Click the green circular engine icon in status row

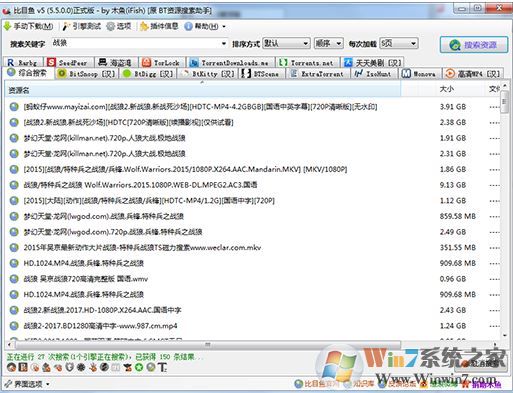(139, 367)
